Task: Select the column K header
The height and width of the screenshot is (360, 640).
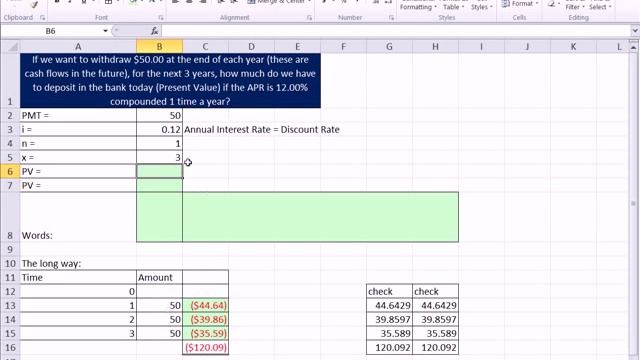Action: [573, 47]
